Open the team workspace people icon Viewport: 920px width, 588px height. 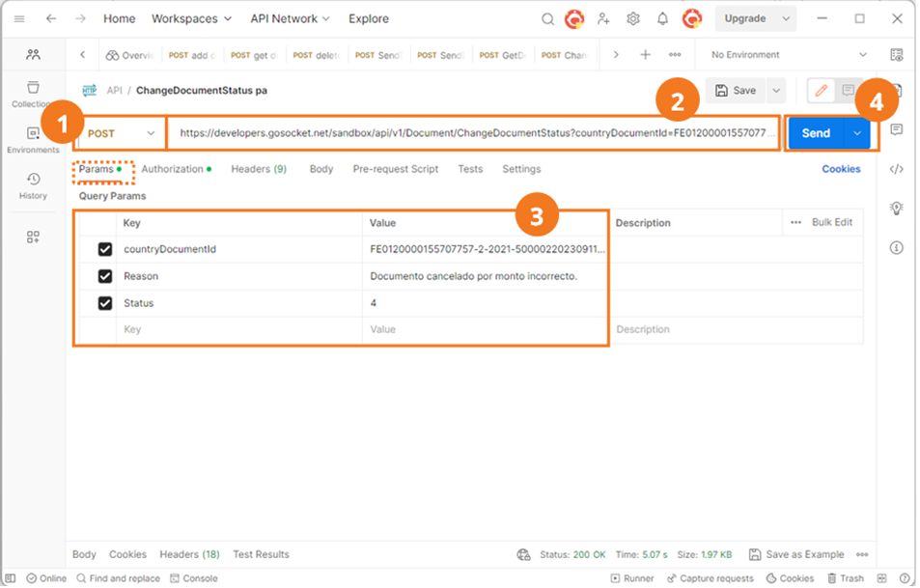(x=33, y=55)
